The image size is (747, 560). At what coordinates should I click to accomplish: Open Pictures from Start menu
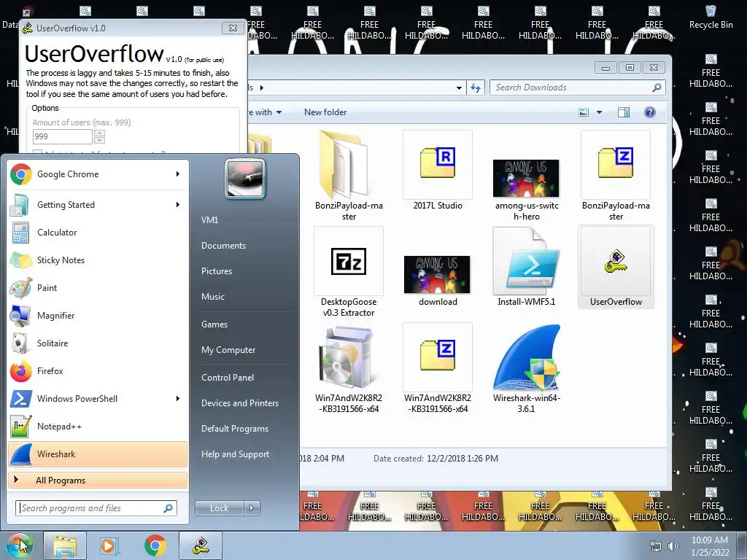click(x=217, y=271)
